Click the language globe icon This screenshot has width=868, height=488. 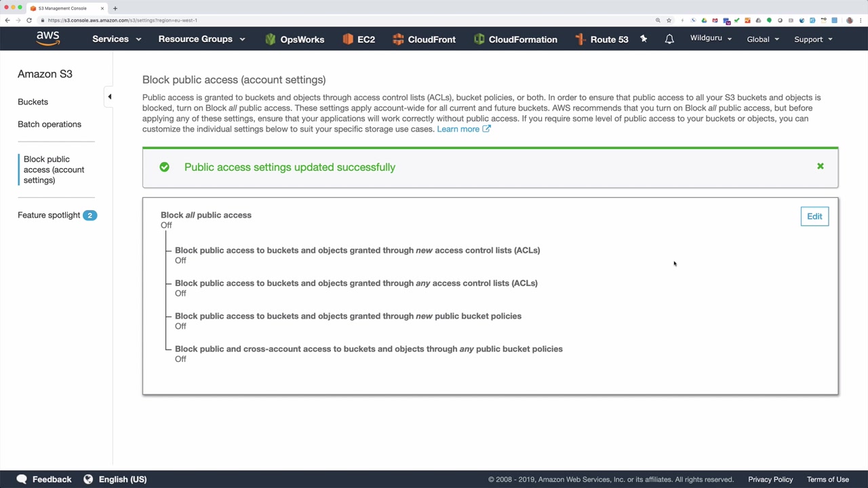click(x=88, y=479)
